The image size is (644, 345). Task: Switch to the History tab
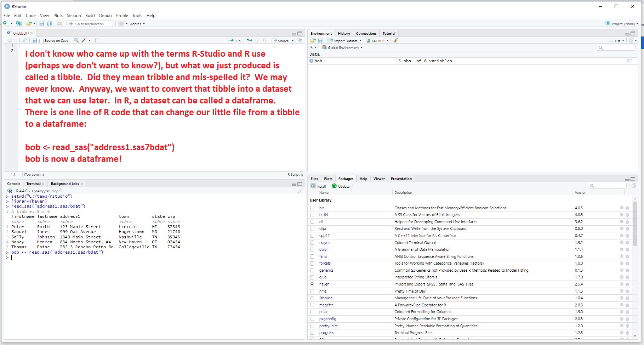click(344, 34)
